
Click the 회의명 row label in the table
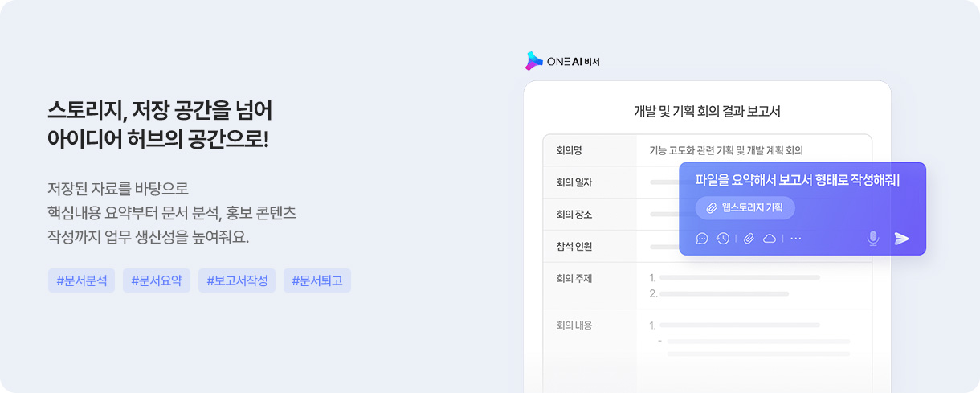569,150
